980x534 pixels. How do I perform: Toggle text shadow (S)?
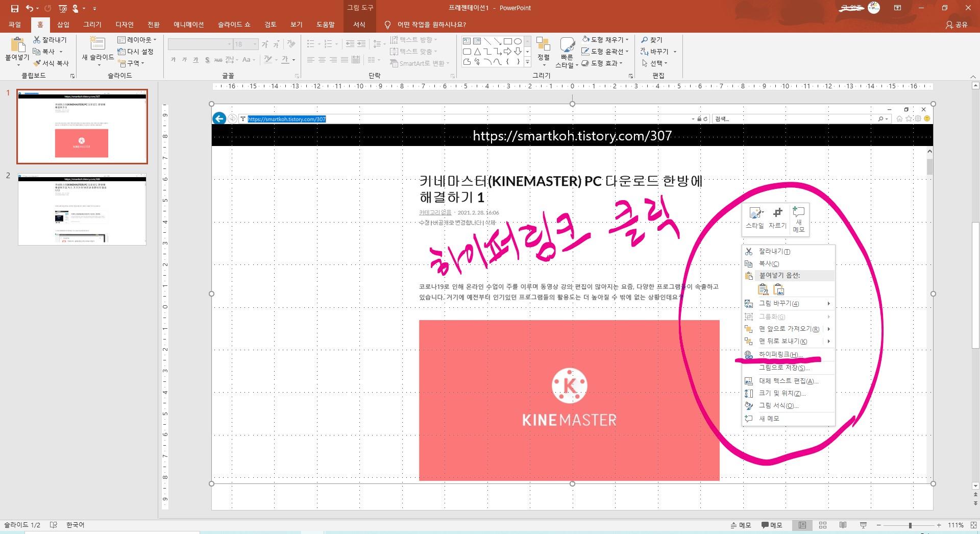pyautogui.click(x=207, y=60)
